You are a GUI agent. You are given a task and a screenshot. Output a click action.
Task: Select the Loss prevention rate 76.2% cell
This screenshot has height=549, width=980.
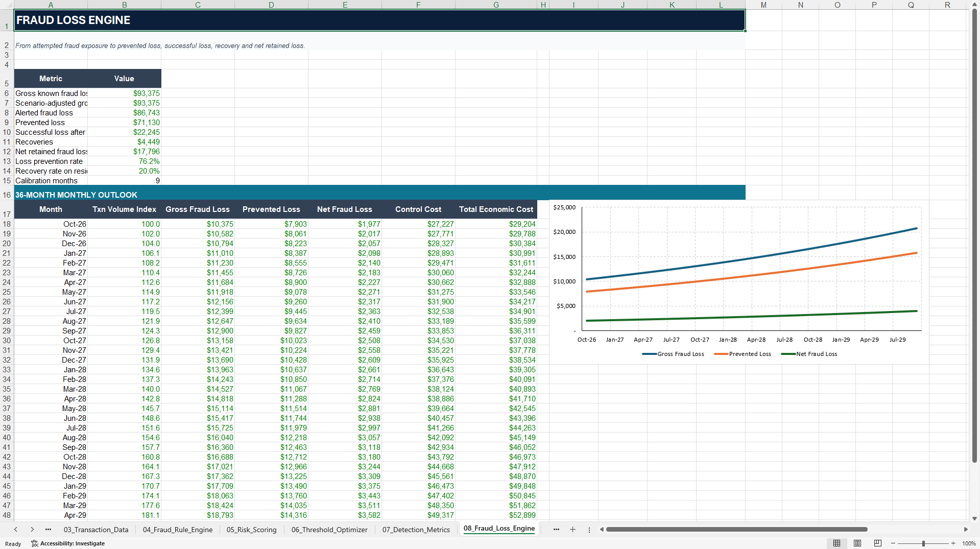click(x=125, y=161)
